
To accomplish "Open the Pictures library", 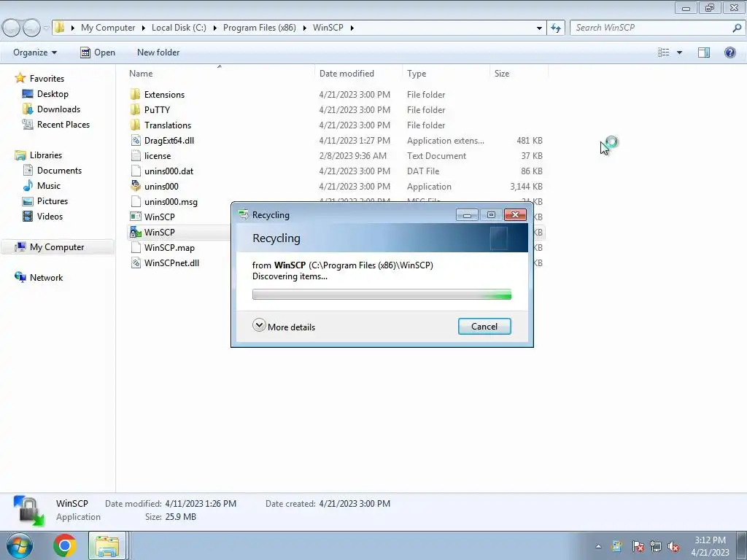I will coord(53,201).
